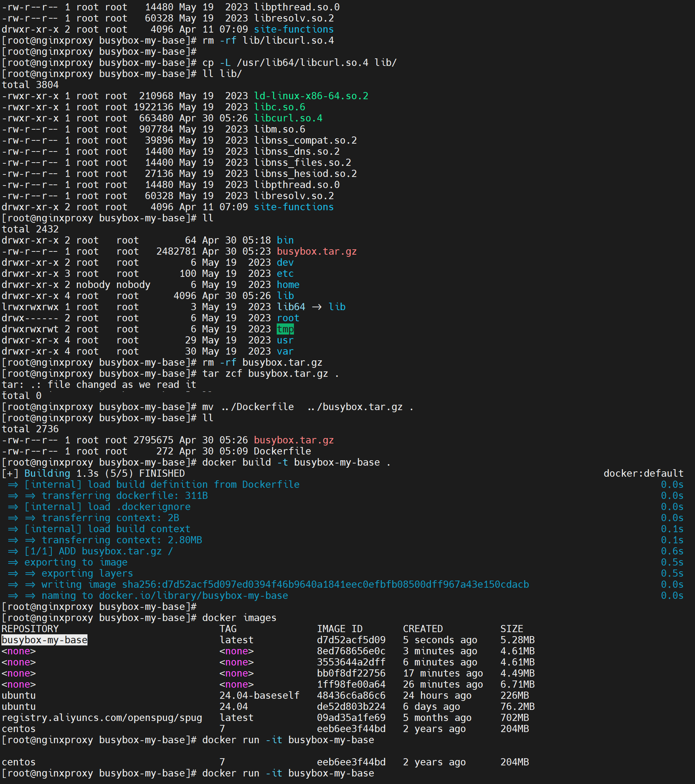Image resolution: width=695 pixels, height=784 pixels.
Task: Click the last docker run command line
Action: [x=288, y=773]
